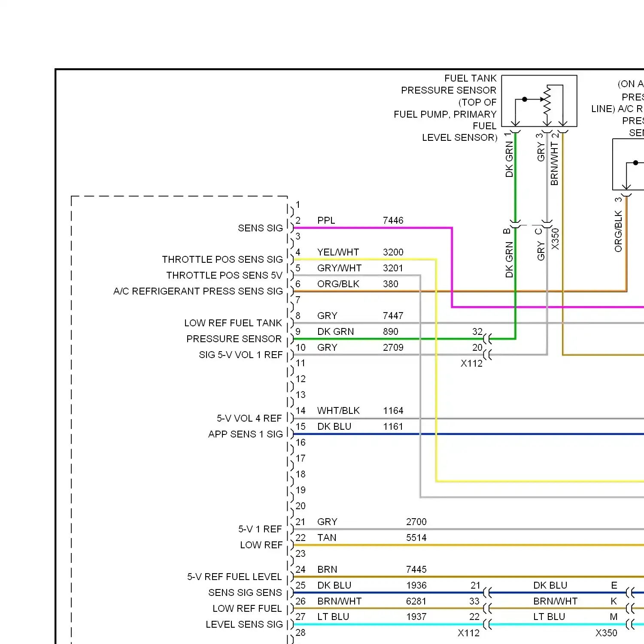Select the "PPL" wire color label

click(326, 220)
